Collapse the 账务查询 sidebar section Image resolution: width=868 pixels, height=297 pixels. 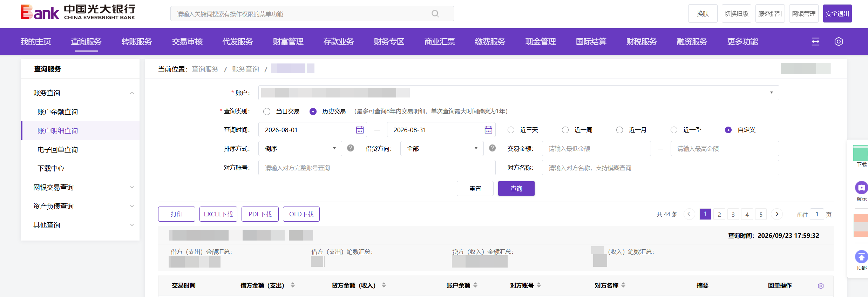[132, 93]
